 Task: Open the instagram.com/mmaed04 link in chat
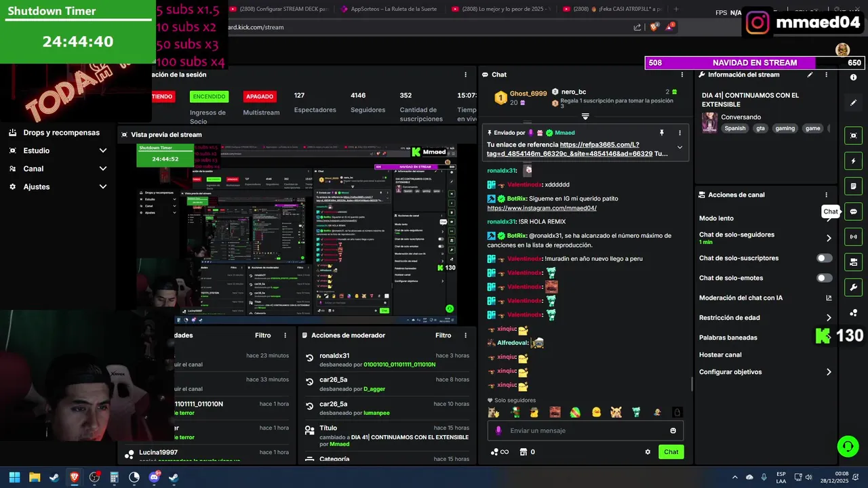click(542, 208)
